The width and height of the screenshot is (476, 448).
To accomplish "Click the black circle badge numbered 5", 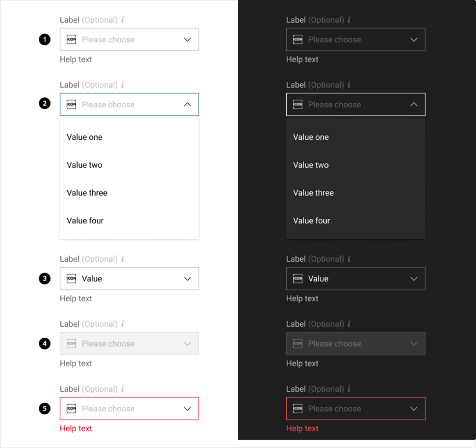I will [x=45, y=409].
